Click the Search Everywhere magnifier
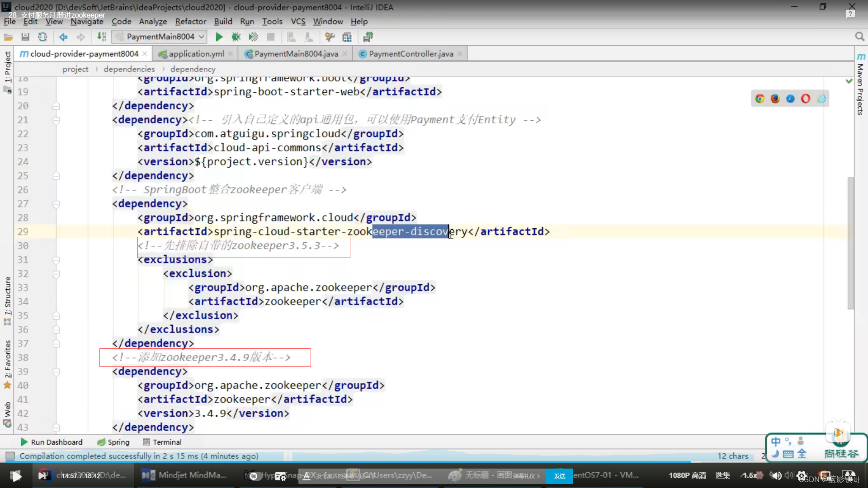The height and width of the screenshot is (488, 868). click(x=859, y=37)
